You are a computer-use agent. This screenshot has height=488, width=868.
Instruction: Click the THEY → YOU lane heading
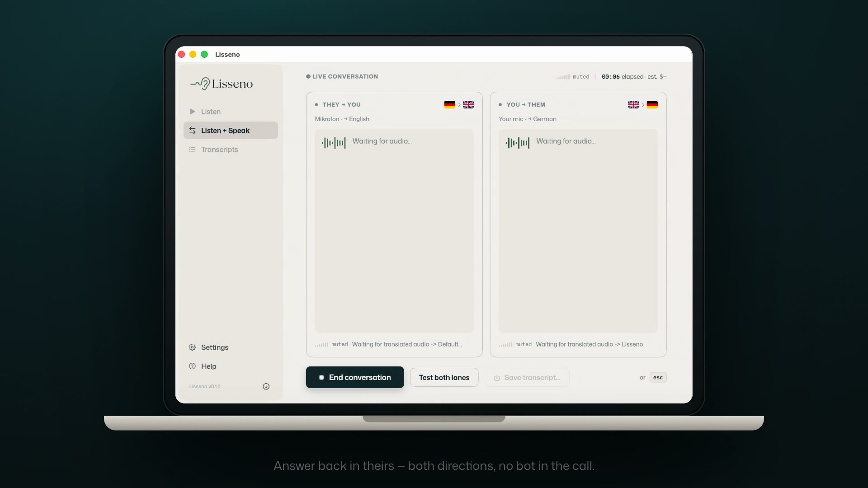coord(342,105)
